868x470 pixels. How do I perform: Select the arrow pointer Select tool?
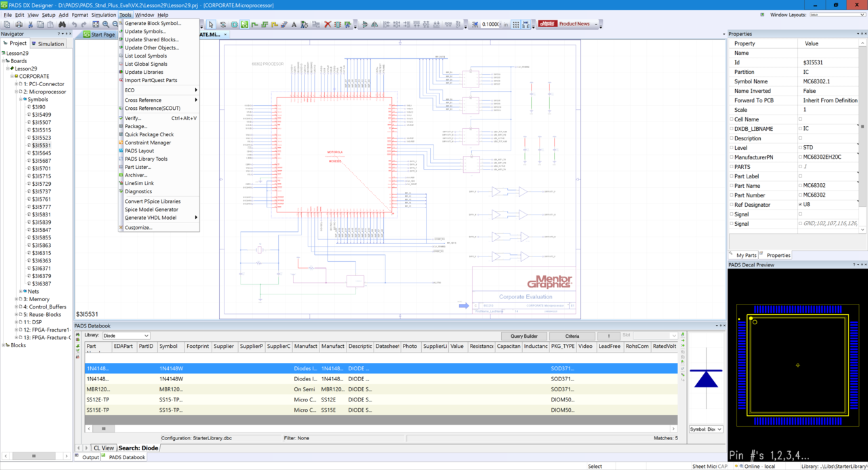pos(210,24)
